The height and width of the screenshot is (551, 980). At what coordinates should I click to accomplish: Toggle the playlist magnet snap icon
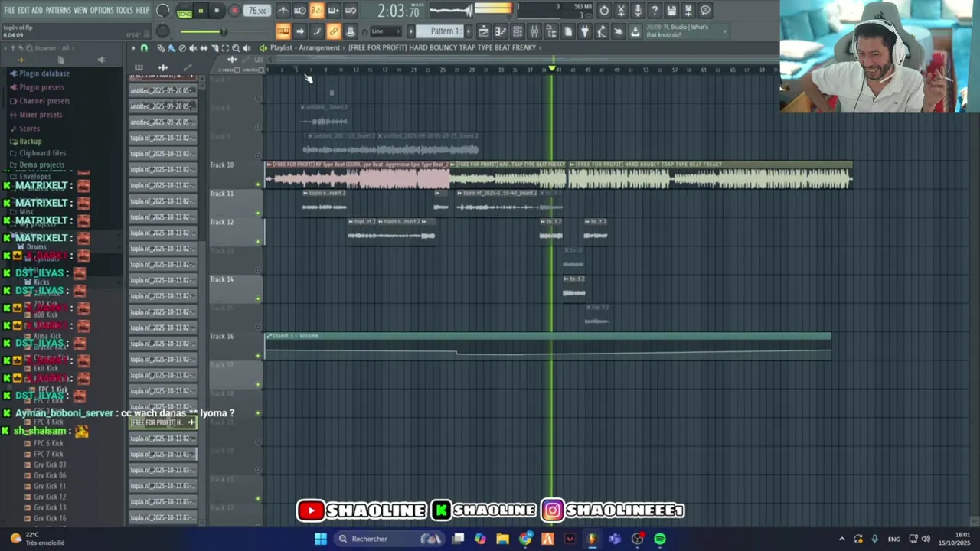tap(144, 48)
